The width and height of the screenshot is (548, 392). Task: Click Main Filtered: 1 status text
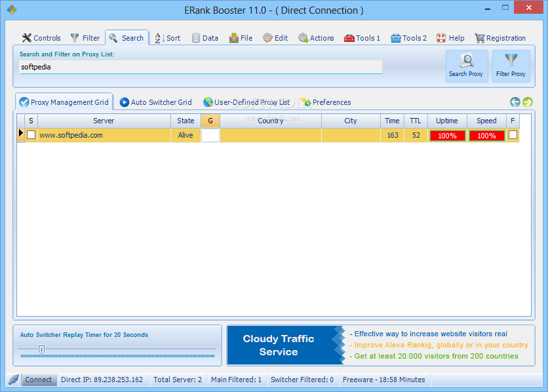pyautogui.click(x=236, y=380)
